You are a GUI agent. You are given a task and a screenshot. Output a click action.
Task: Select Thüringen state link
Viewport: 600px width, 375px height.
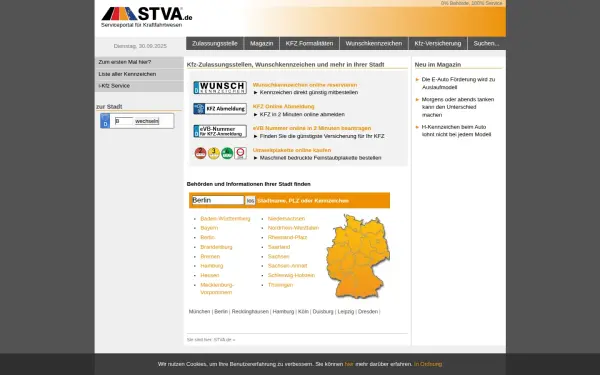click(x=280, y=285)
